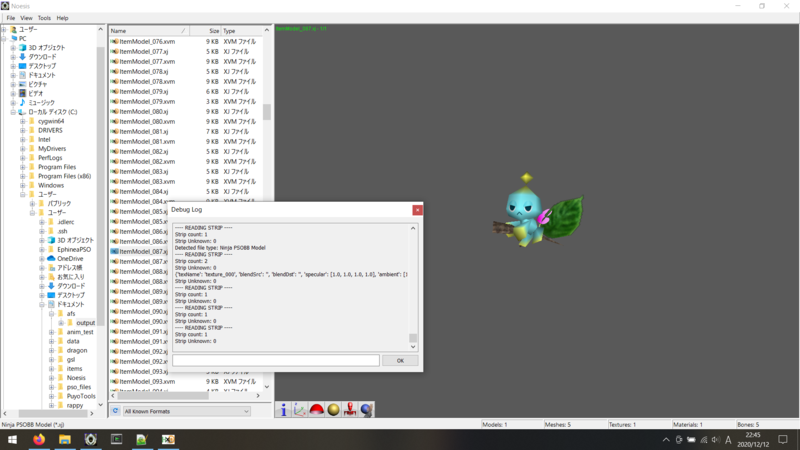
Task: Click the IME input mode A indicator
Action: coord(728,440)
